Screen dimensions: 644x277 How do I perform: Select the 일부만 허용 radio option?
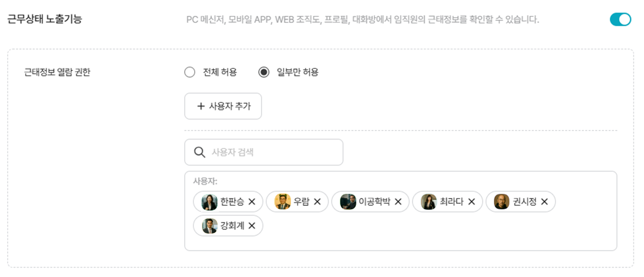click(264, 72)
